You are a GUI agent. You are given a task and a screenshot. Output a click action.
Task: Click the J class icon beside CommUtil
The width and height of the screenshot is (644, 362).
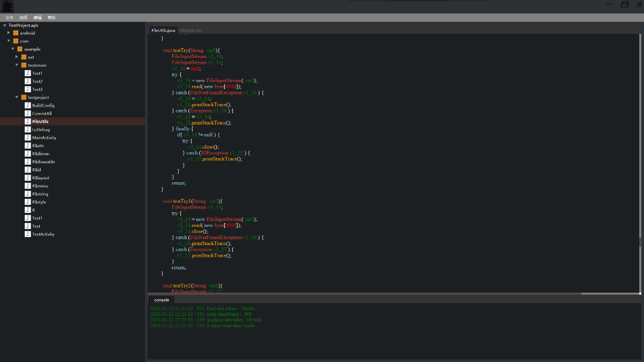(x=27, y=113)
